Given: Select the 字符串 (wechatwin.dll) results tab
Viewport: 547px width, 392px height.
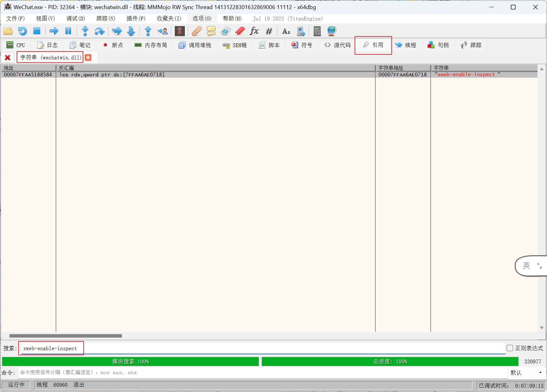Looking at the screenshot, I should pyautogui.click(x=50, y=58).
